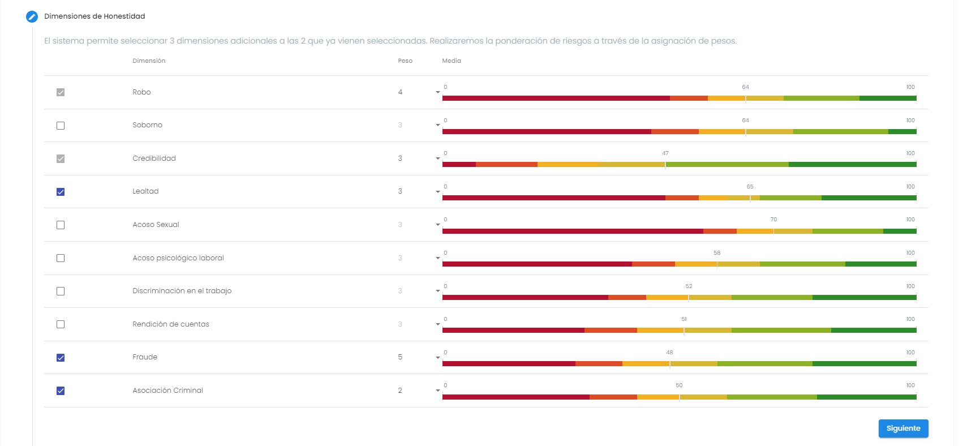Click the Dimensiones de Honestidad step title
The height and width of the screenshot is (446, 980).
tap(94, 16)
